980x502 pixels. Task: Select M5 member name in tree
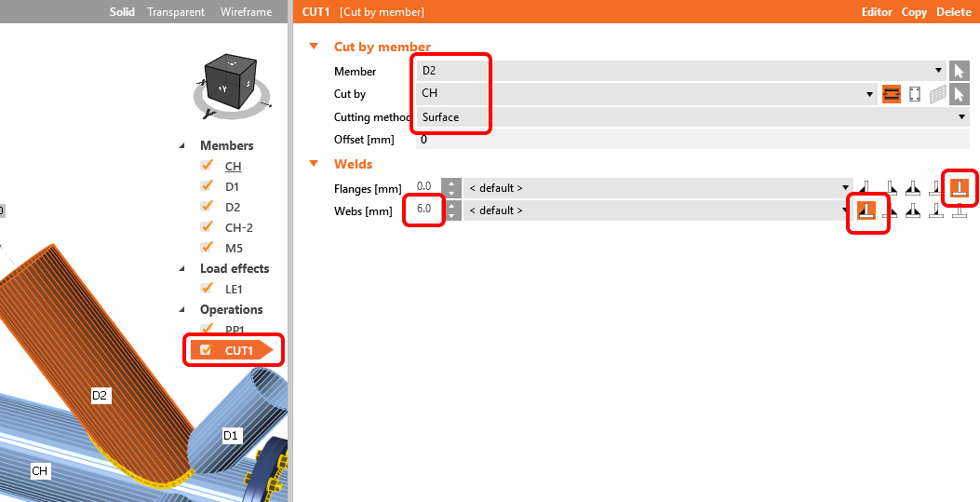pos(234,248)
